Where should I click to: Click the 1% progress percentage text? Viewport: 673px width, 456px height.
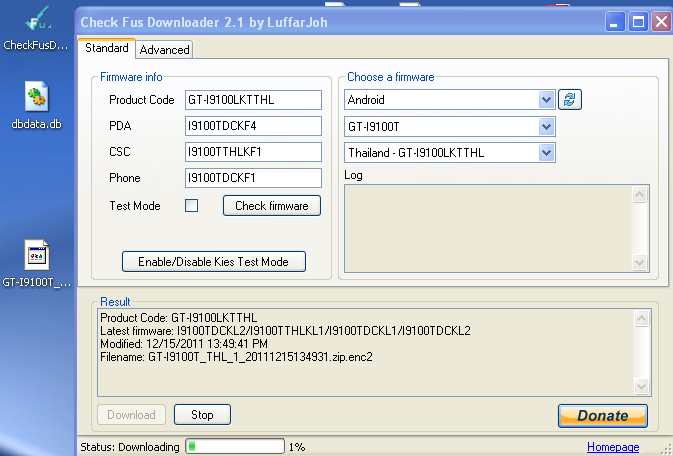point(297,447)
